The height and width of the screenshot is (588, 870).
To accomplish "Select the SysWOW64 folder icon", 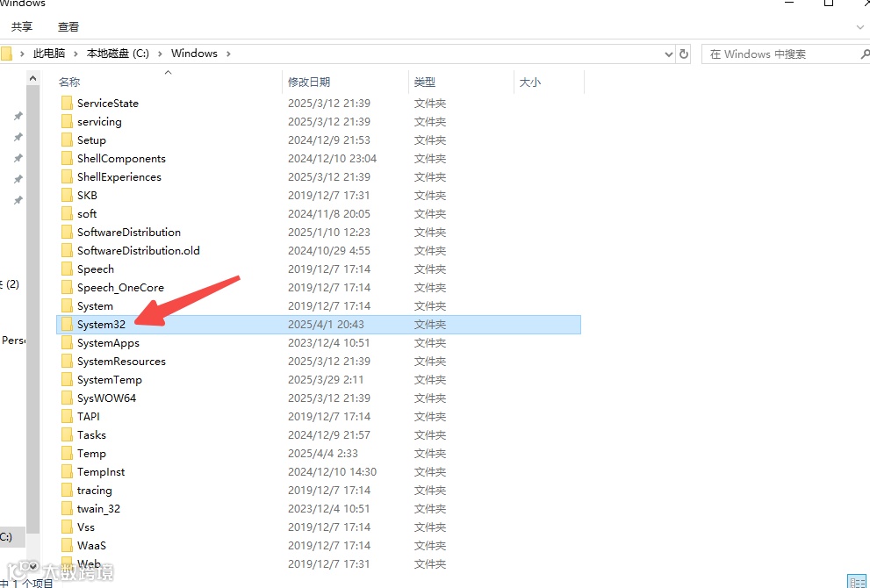I will 67,398.
